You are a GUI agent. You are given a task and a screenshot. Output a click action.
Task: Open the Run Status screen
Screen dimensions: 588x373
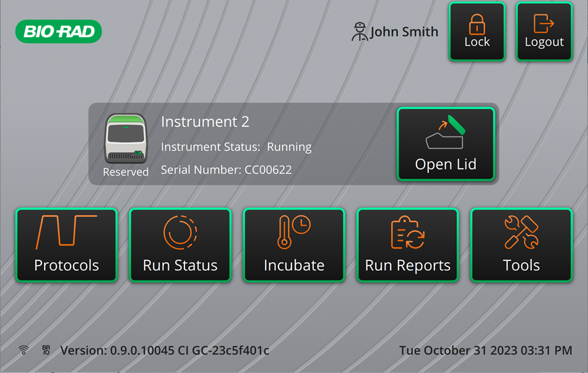pyautogui.click(x=180, y=245)
